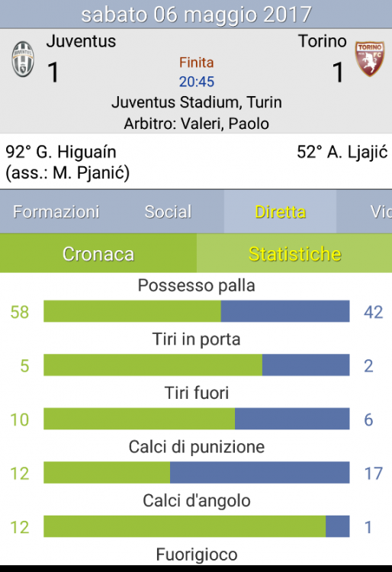
Task: Tap the date header sabato 06 maggio 2017
Action: pyautogui.click(x=196, y=14)
